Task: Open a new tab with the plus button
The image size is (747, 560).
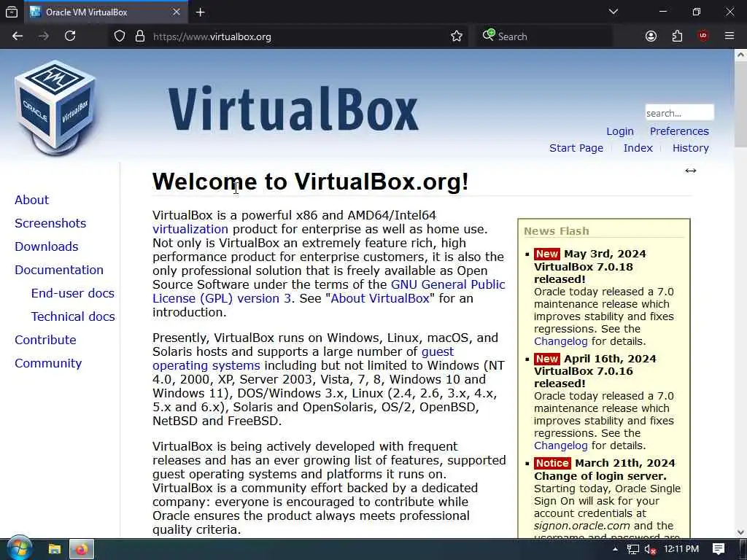Action: coord(200,12)
